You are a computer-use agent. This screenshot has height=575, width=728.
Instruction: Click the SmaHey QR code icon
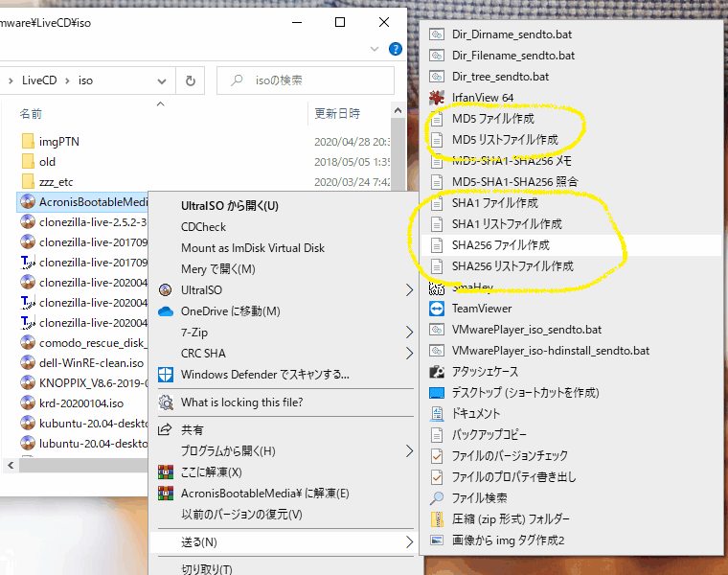coord(437,288)
